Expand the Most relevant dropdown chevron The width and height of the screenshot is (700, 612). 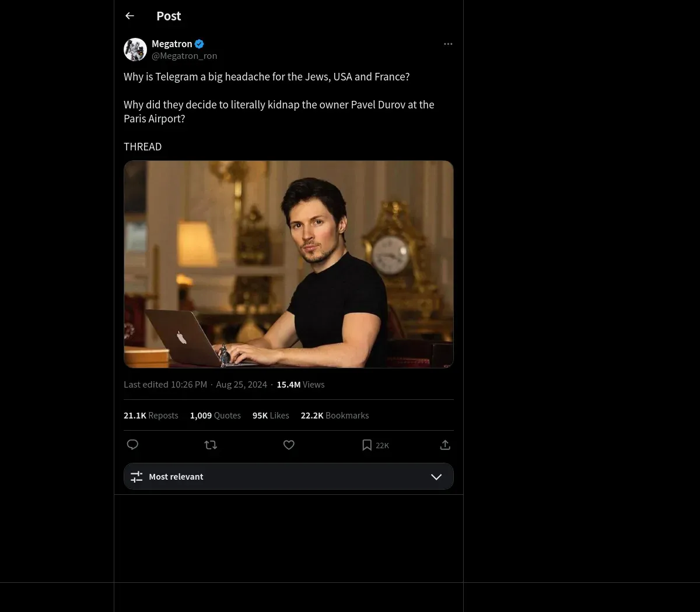(436, 477)
